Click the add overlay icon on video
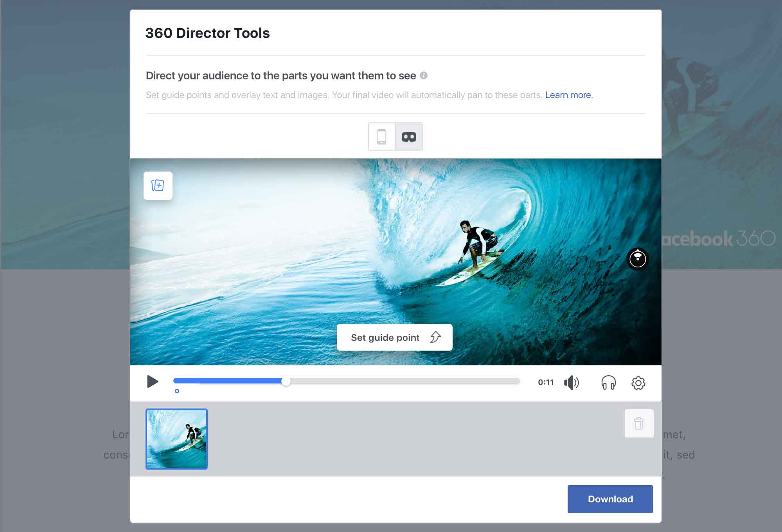The height and width of the screenshot is (532, 782). 158,186
